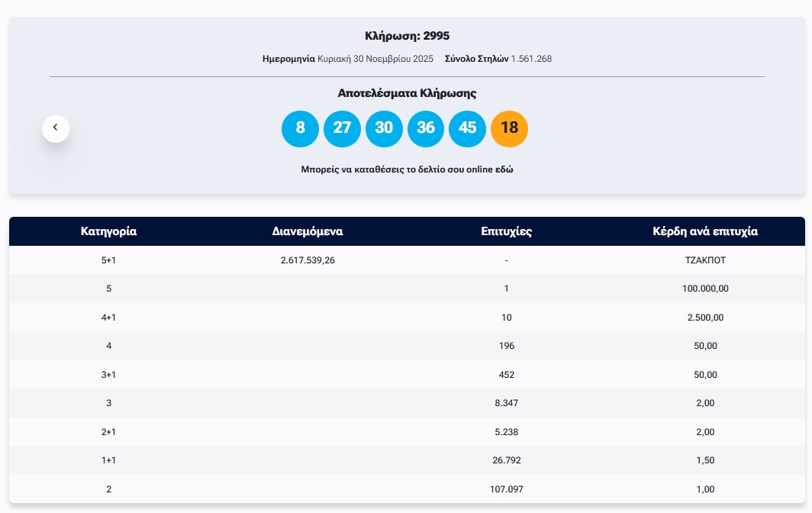
Task: Click the 100.000,00 winnings value
Action: (x=705, y=289)
